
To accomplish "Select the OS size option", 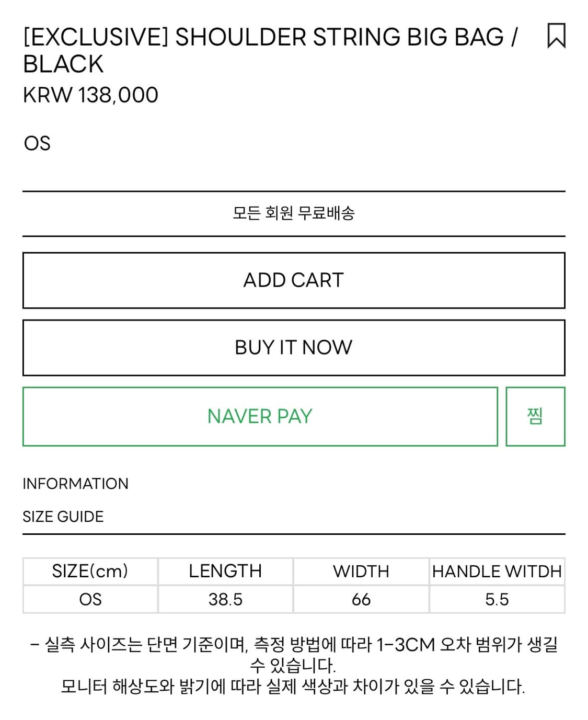I will [37, 143].
